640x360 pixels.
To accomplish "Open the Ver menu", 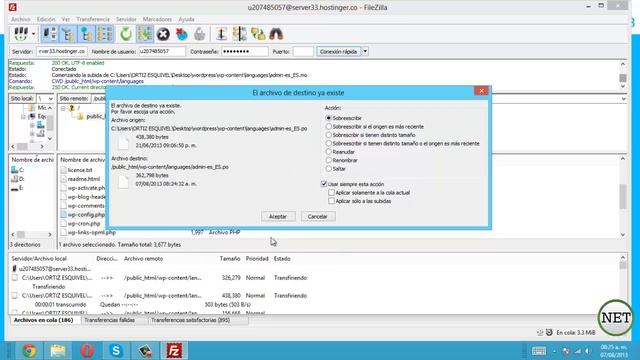I will click(66, 19).
